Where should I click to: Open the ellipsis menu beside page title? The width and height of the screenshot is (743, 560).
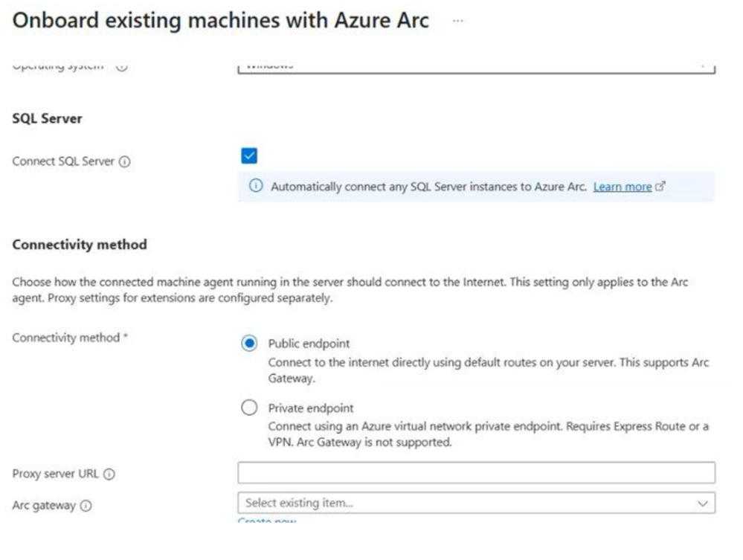tap(458, 21)
